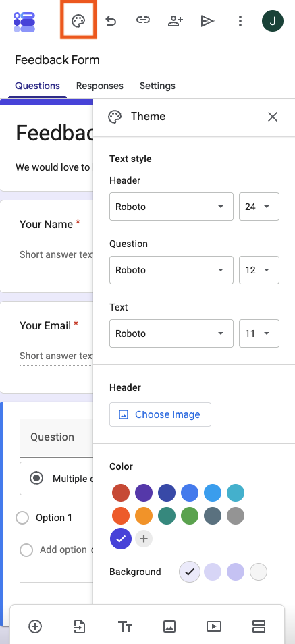Screen dimensions: 295x644
Task: Open the J account avatar
Action: (x=273, y=22)
